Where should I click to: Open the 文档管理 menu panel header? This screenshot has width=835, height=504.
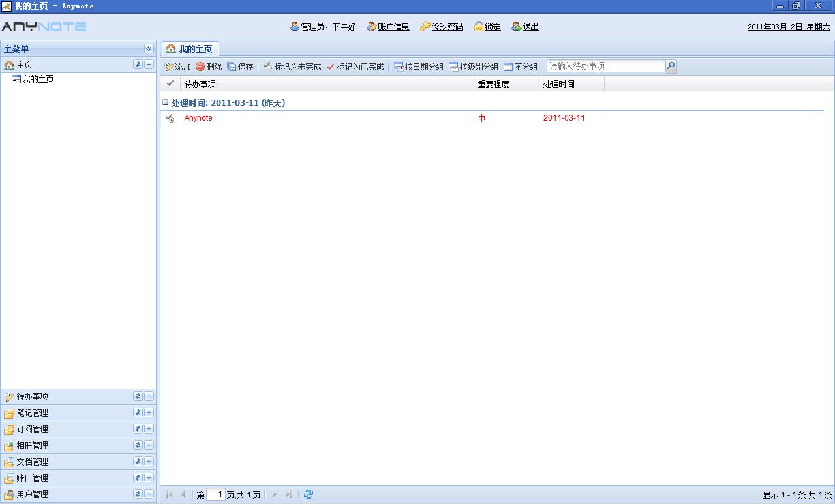(78, 462)
